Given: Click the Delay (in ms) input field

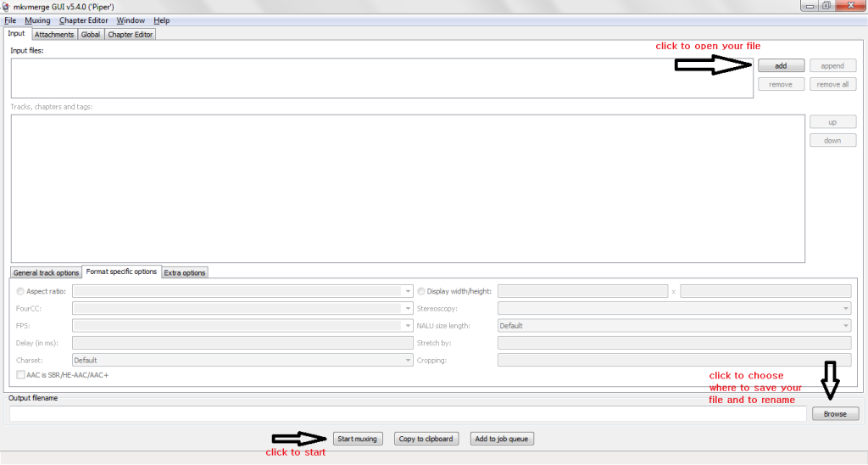Looking at the screenshot, I should (242, 343).
